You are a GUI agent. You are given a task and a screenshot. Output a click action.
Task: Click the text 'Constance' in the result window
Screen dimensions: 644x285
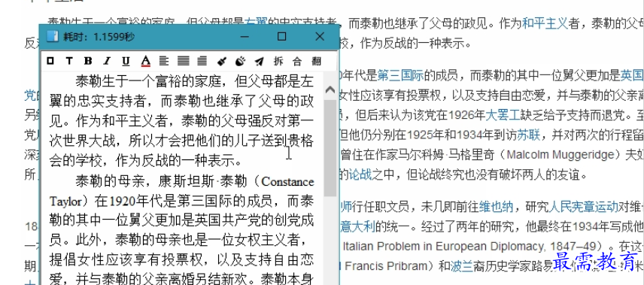[287, 181]
